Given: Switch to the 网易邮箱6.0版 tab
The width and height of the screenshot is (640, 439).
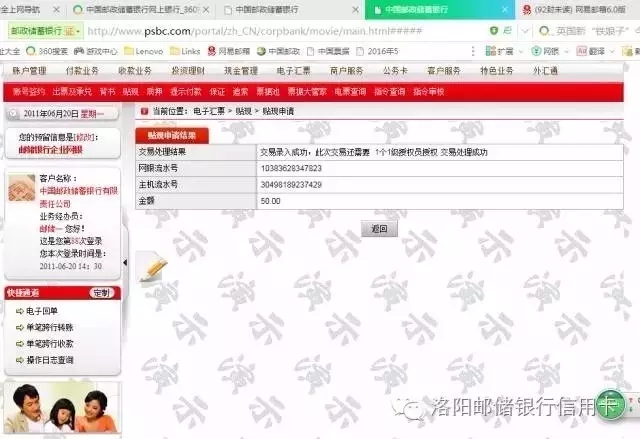Looking at the screenshot, I should coord(579,9).
